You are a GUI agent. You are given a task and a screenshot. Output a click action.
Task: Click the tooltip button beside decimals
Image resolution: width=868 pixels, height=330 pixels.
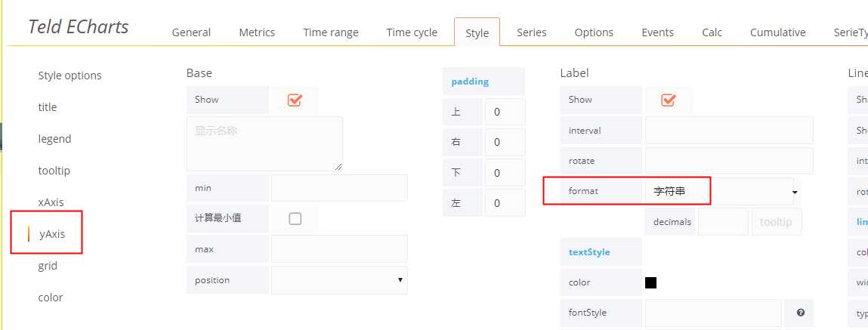(776, 222)
